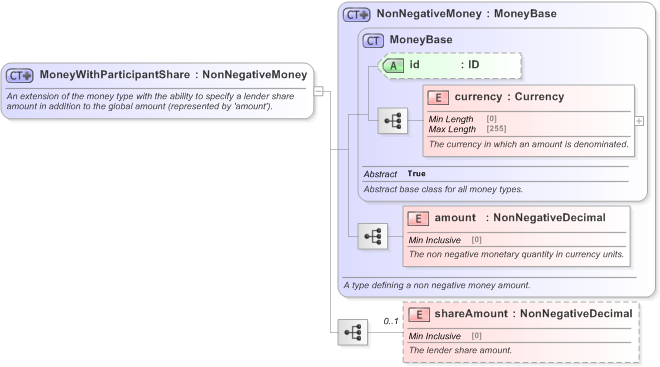Click the Max Length [255] property
660x367 pixels.
(x=467, y=129)
